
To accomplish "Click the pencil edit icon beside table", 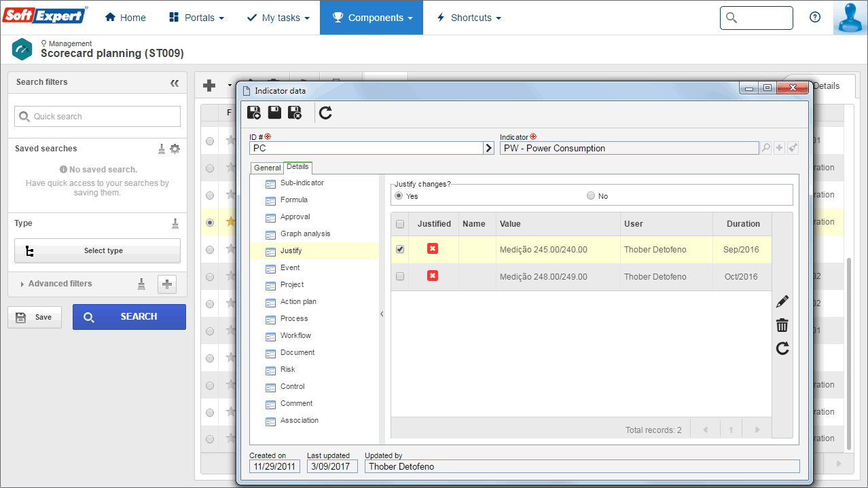I will point(782,301).
